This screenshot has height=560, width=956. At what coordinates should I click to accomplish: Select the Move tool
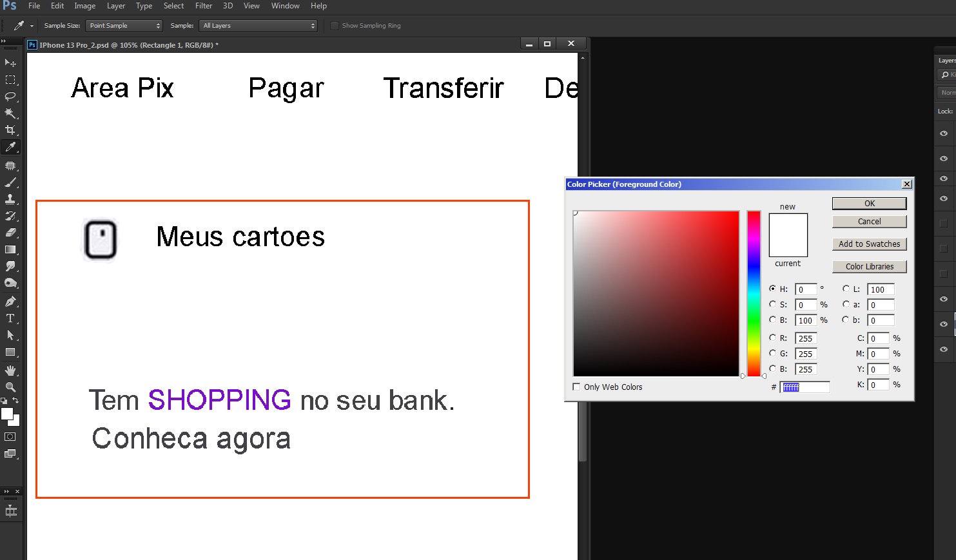10,63
